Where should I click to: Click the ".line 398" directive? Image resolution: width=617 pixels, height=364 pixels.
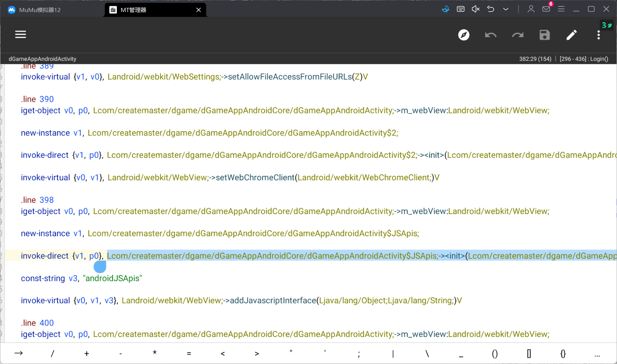pos(37,200)
